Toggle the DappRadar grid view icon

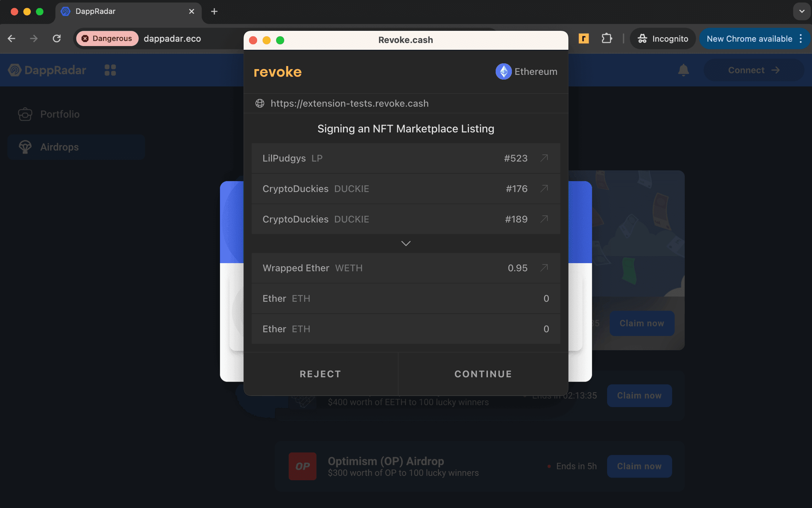pyautogui.click(x=110, y=70)
